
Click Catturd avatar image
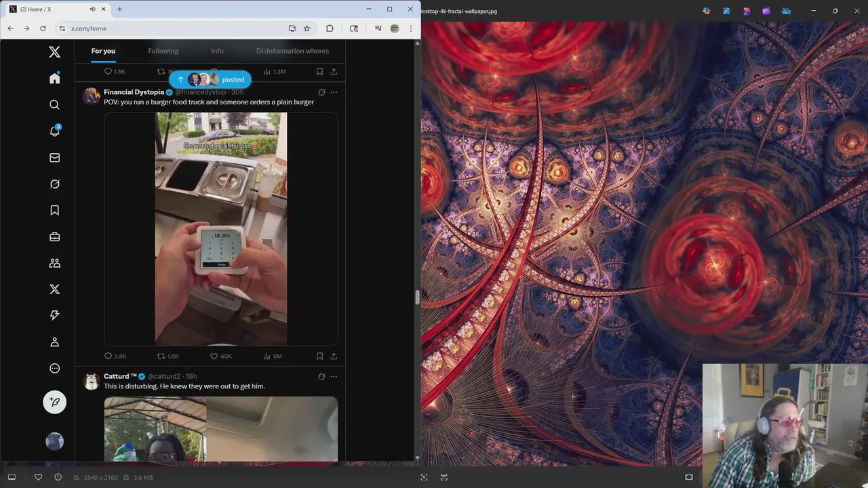[92, 381]
